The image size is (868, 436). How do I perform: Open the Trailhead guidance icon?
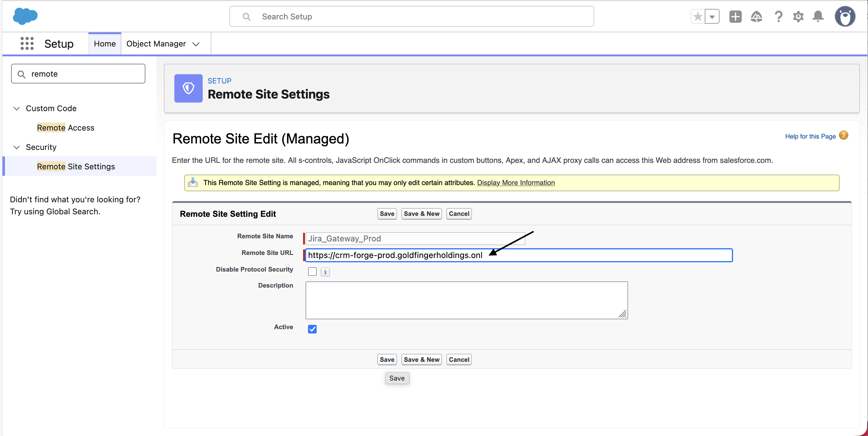pyautogui.click(x=756, y=17)
